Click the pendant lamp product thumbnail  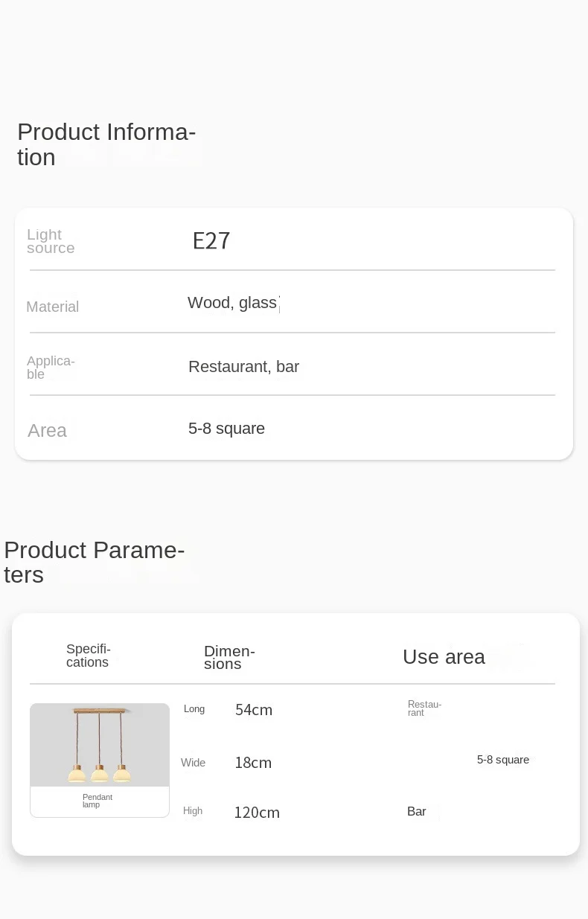point(100,745)
